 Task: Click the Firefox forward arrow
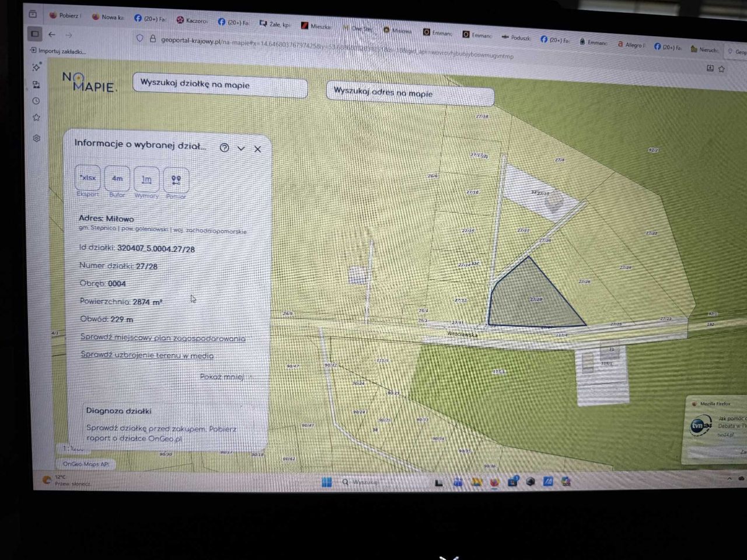coord(69,35)
